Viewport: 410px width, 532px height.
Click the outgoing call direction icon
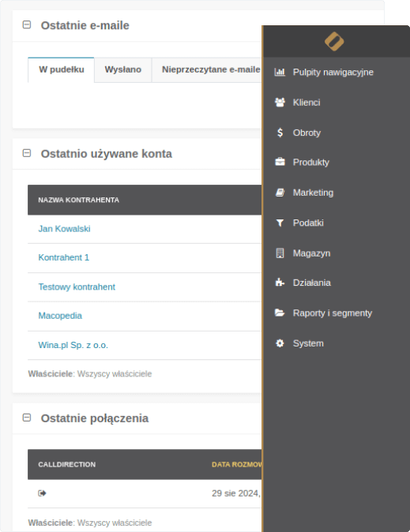click(42, 493)
